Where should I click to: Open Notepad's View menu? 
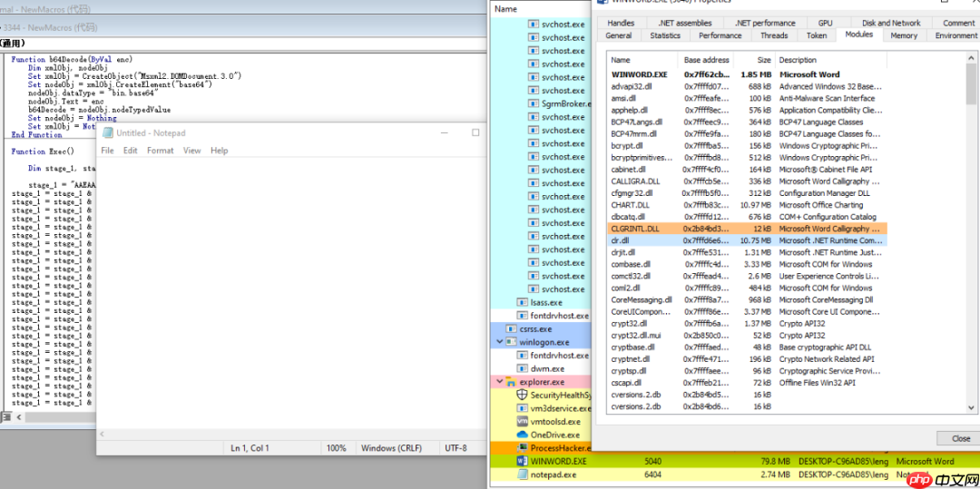tap(191, 151)
